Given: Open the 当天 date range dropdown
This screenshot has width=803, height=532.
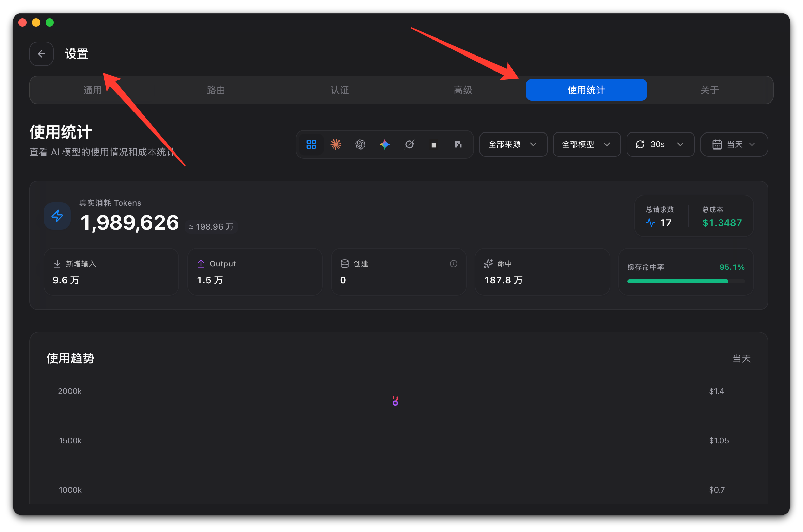Looking at the screenshot, I should 734,144.
